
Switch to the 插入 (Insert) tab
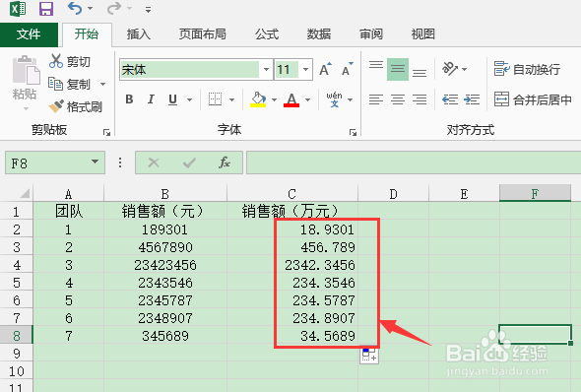(x=139, y=34)
